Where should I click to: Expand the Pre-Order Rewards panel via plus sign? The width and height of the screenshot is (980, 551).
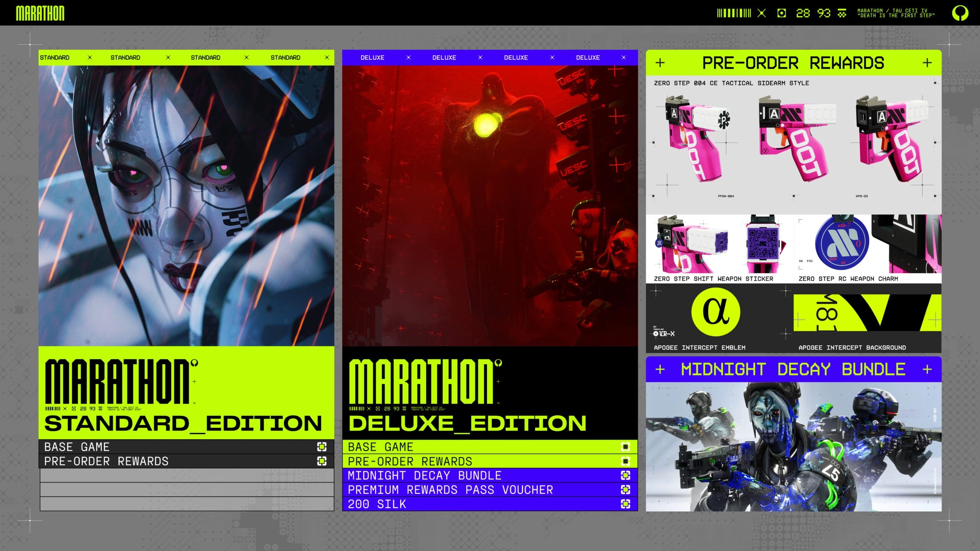pos(659,63)
